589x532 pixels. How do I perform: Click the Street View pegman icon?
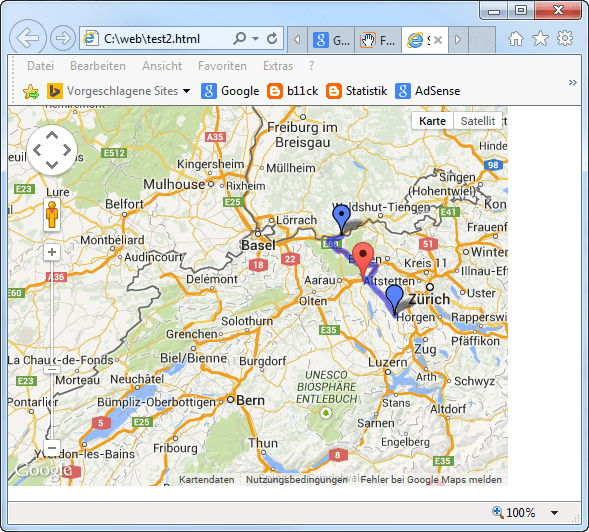pos(52,215)
